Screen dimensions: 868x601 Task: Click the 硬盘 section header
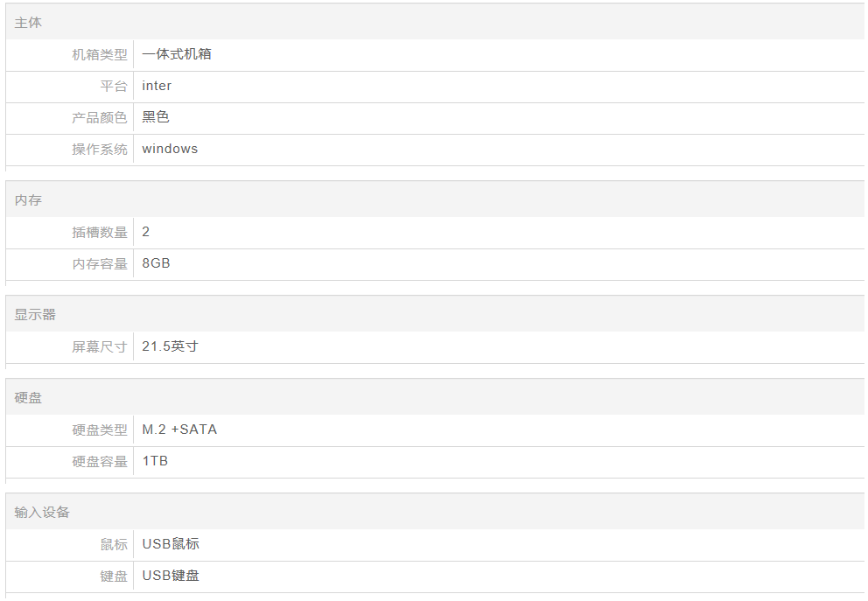tap(28, 398)
